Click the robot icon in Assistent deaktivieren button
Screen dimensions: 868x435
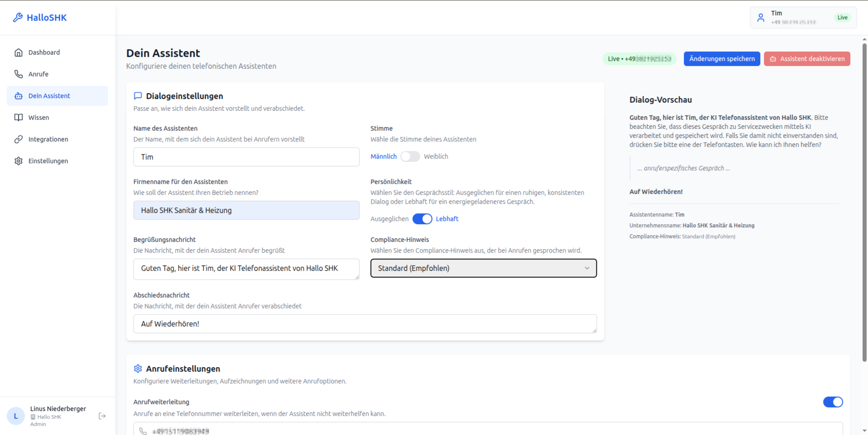click(773, 59)
